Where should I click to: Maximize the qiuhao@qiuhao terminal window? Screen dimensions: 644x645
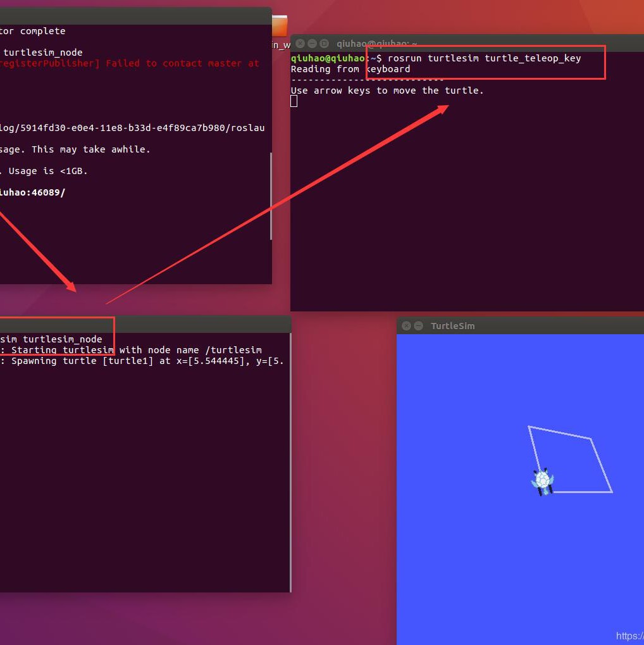[x=324, y=44]
